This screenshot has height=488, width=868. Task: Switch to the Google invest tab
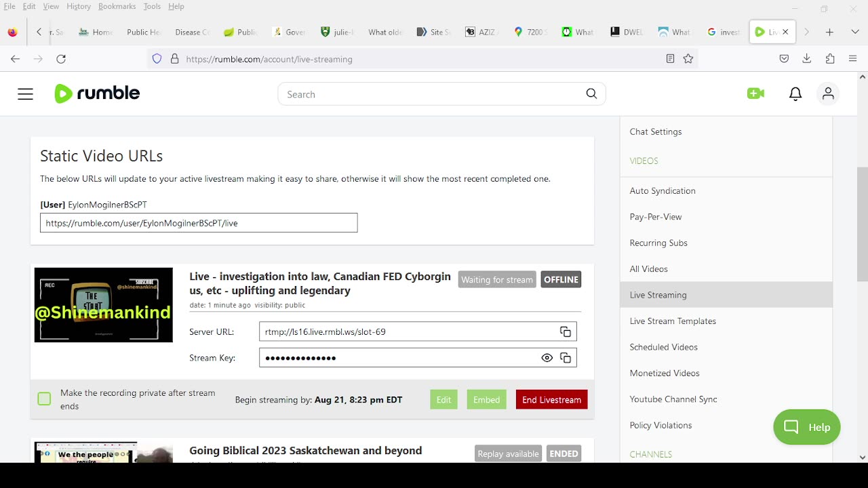(724, 32)
